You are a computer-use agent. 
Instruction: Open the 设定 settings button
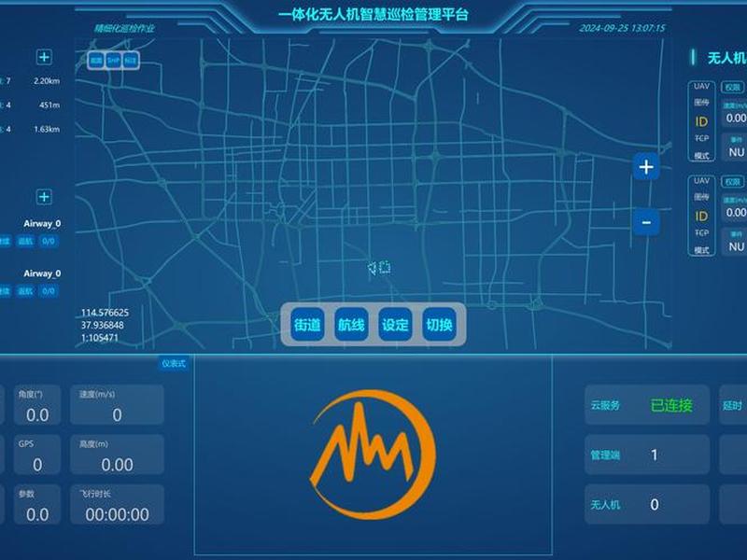[395, 325]
